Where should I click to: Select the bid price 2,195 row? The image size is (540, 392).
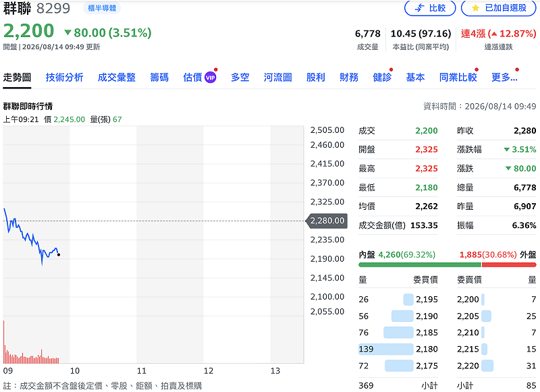coord(398,300)
